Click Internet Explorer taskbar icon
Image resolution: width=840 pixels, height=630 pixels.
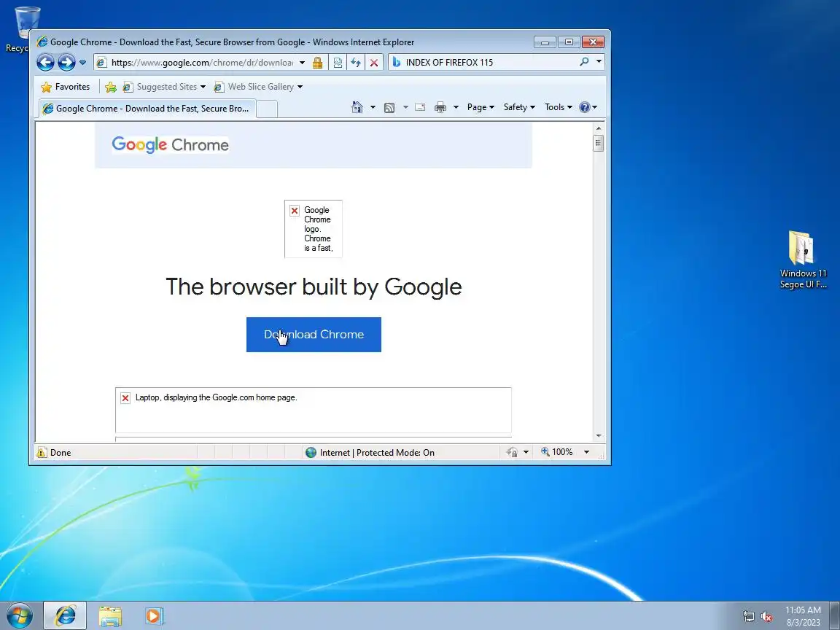pos(65,615)
